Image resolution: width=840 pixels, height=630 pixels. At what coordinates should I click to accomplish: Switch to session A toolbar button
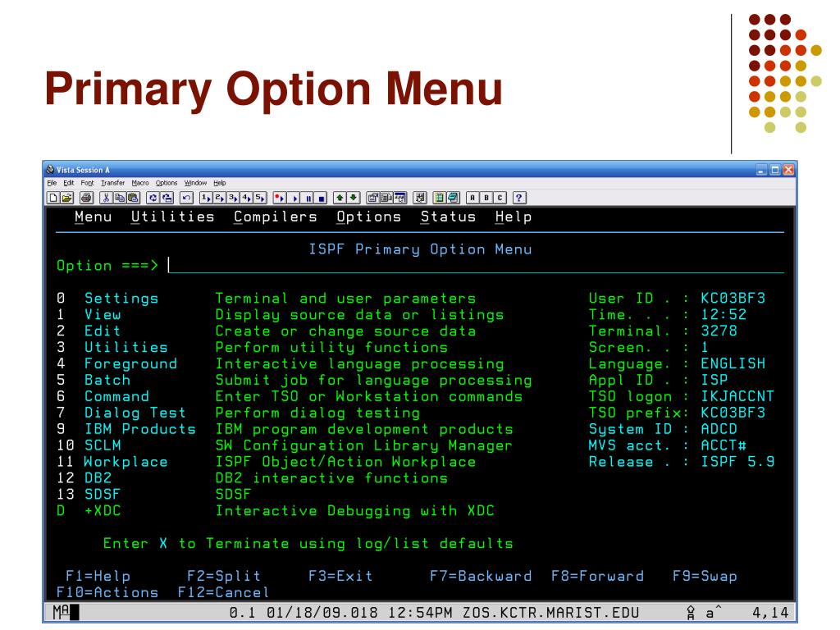pyautogui.click(x=472, y=199)
